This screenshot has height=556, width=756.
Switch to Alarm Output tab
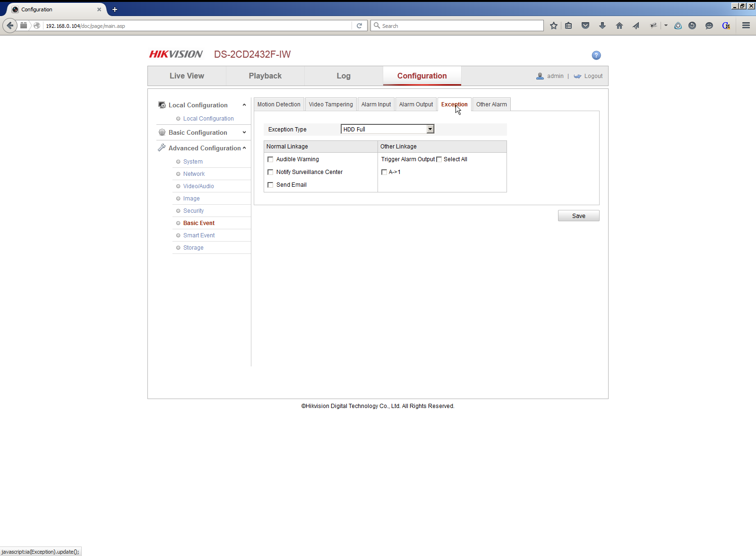[x=416, y=104]
